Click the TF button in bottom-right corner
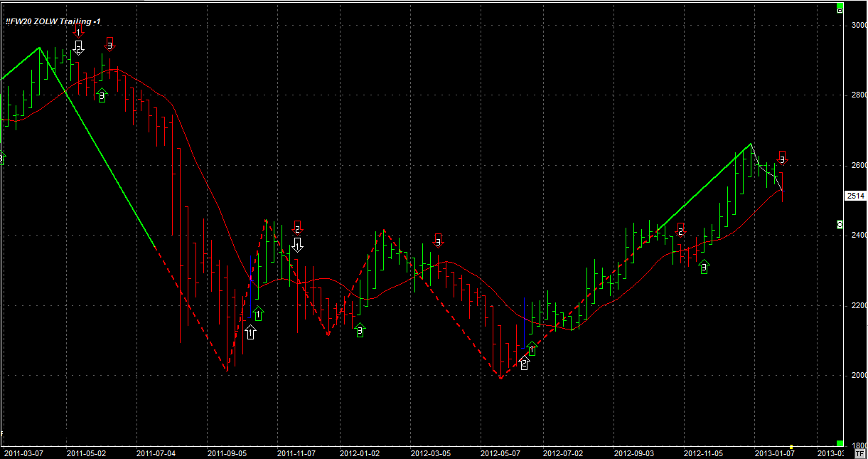The image size is (868, 459). pyautogui.click(x=861, y=453)
